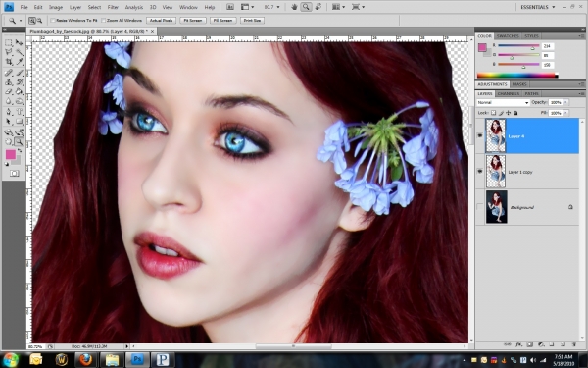Select the Blur tool
588x368 pixels.
[x=8, y=101]
